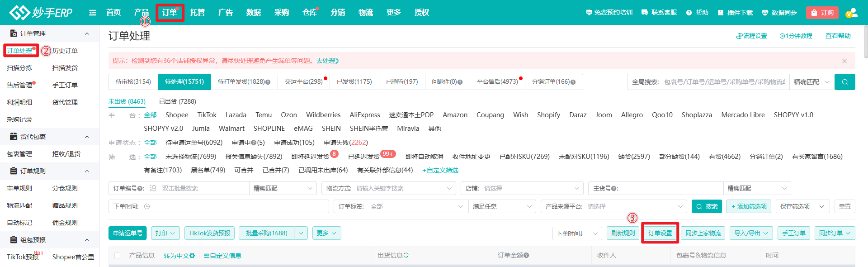Close the red authorization warning banner

coord(844,61)
